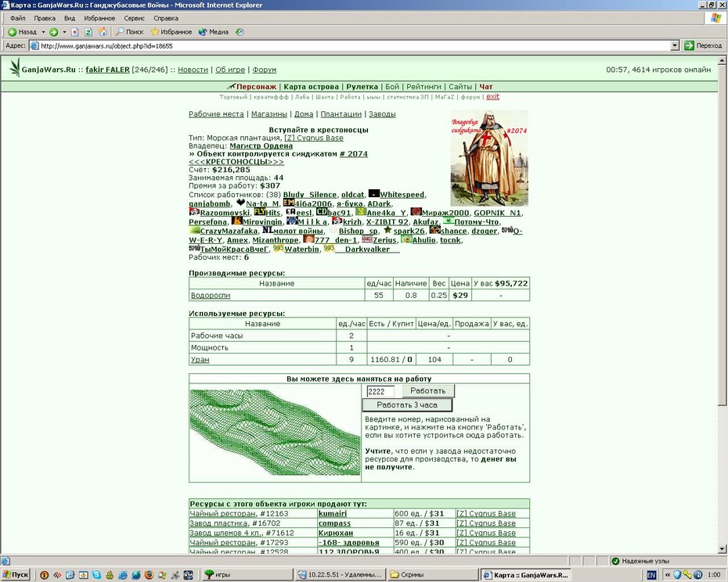Click the Работать button

428,391
